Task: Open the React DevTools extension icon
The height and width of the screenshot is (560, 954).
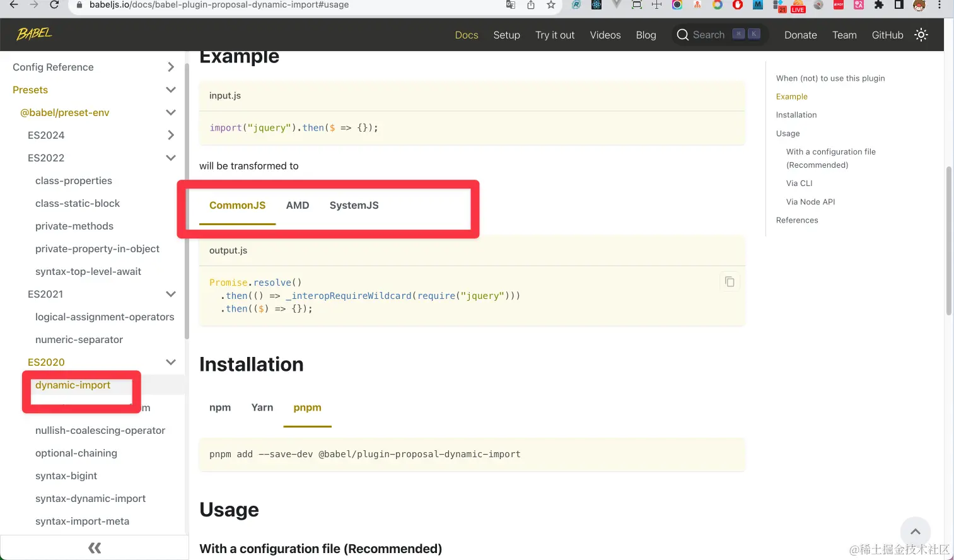Action: click(596, 4)
